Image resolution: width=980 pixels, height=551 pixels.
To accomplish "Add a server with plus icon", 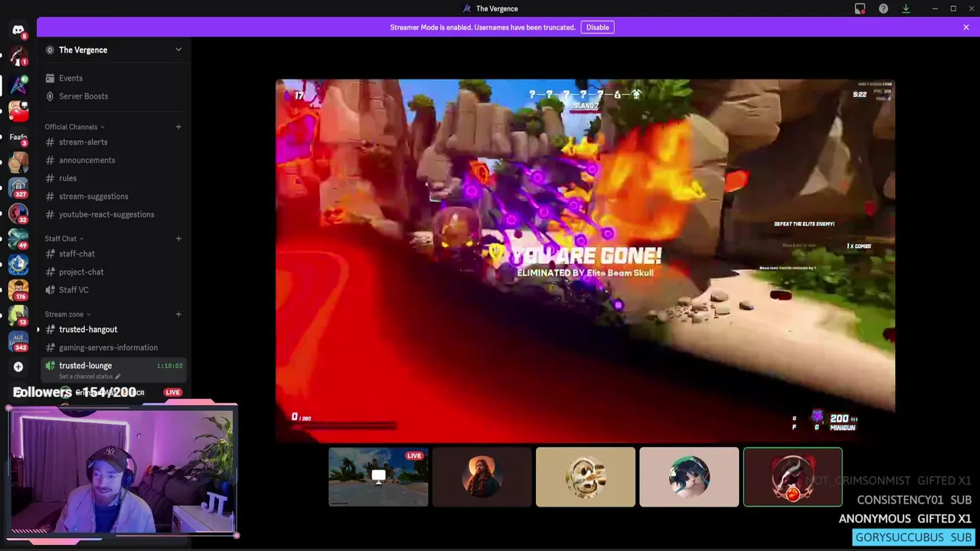I will point(18,367).
